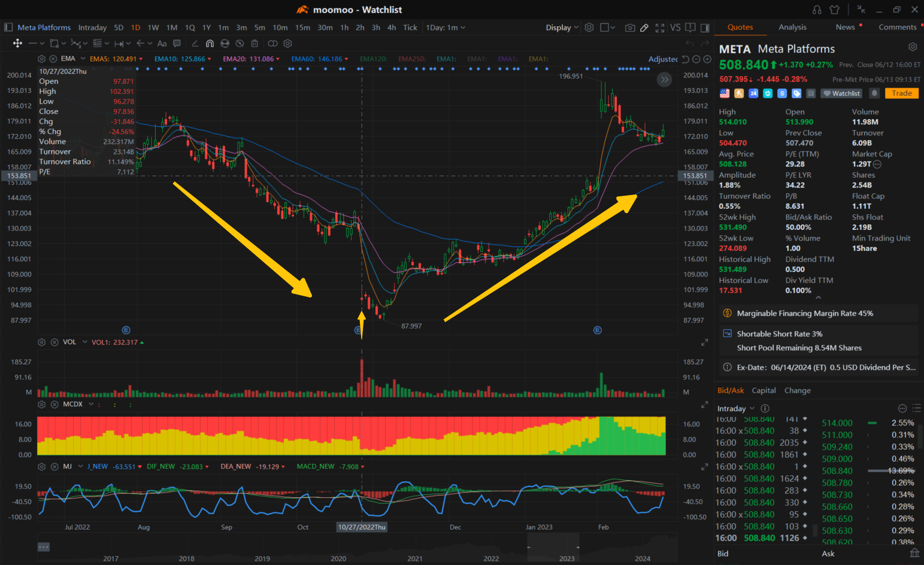Set a price alert with bell icon

(x=875, y=93)
